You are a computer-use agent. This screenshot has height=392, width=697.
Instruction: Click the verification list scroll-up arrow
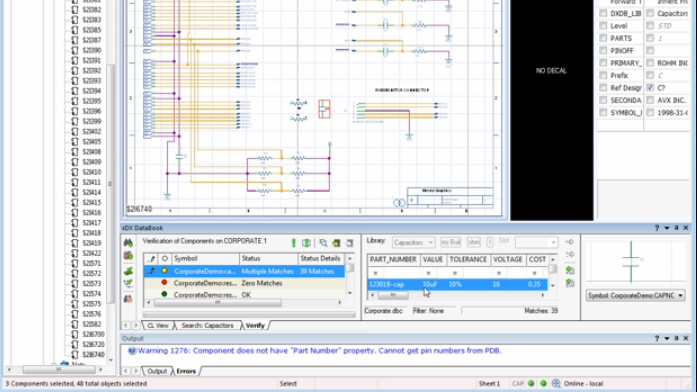pyautogui.click(x=350, y=258)
